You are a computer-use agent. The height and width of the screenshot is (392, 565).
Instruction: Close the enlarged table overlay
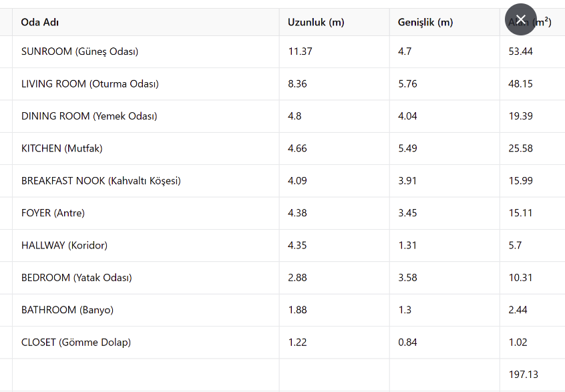tap(521, 19)
